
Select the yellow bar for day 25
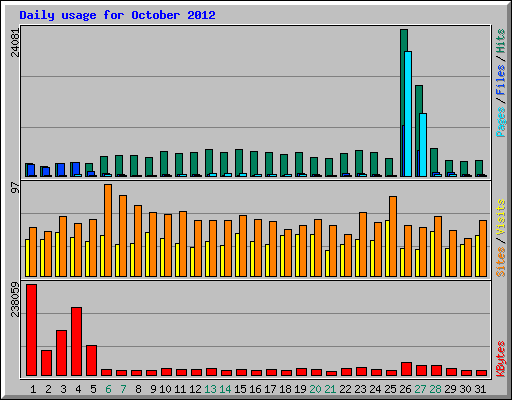pos(387,248)
